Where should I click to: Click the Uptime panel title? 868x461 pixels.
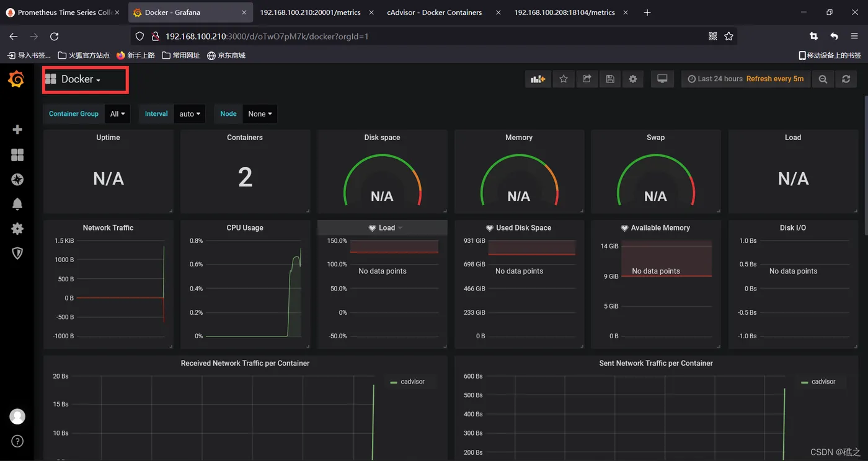(x=108, y=138)
